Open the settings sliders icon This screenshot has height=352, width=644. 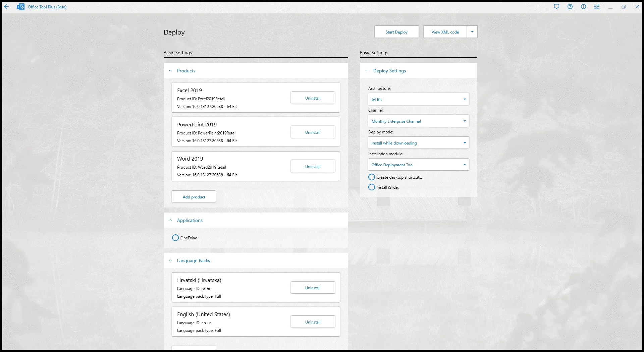597,7
